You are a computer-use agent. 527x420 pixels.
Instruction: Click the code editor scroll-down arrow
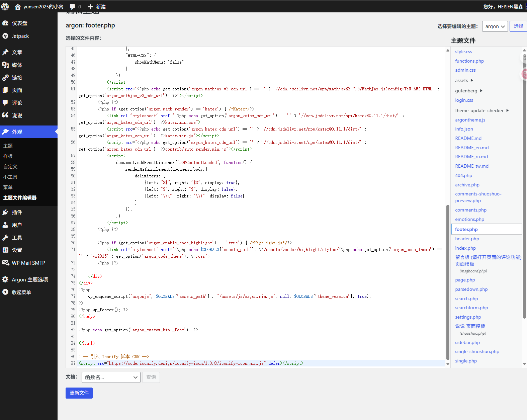(x=448, y=364)
